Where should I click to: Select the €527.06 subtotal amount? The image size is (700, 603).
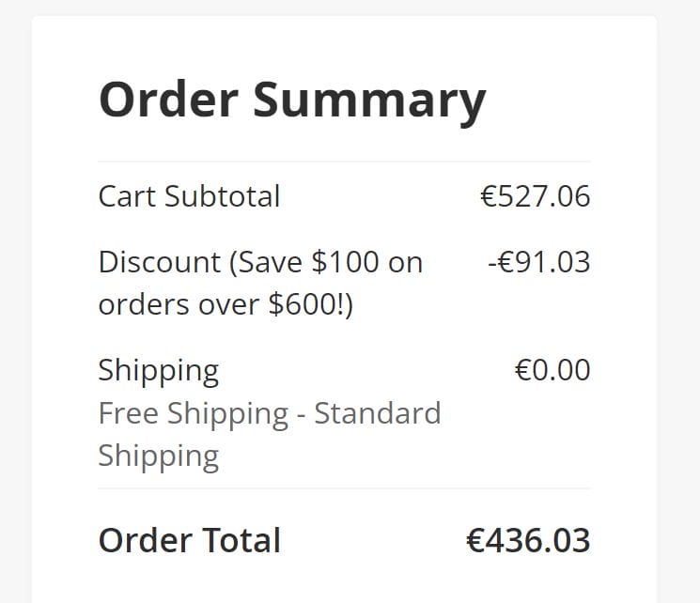[x=535, y=196]
